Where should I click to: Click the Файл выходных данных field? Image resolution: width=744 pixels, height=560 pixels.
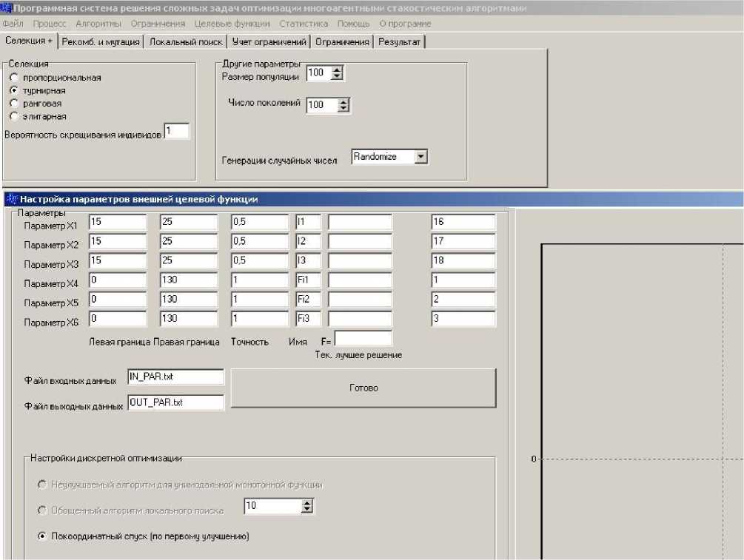(x=175, y=402)
